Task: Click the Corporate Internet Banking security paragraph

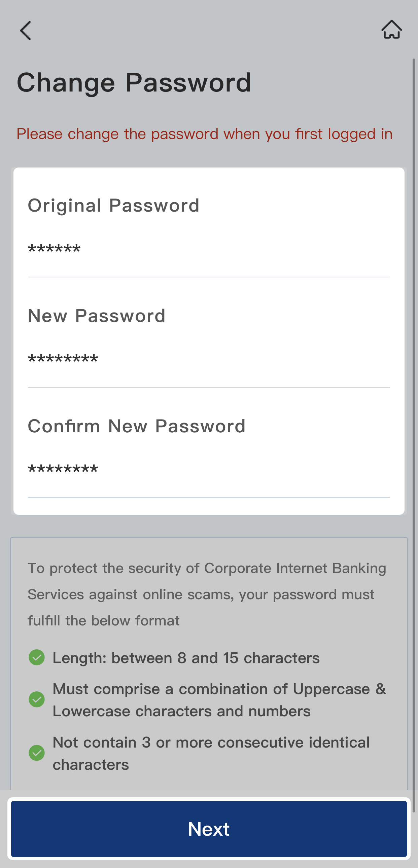Action: [206, 594]
